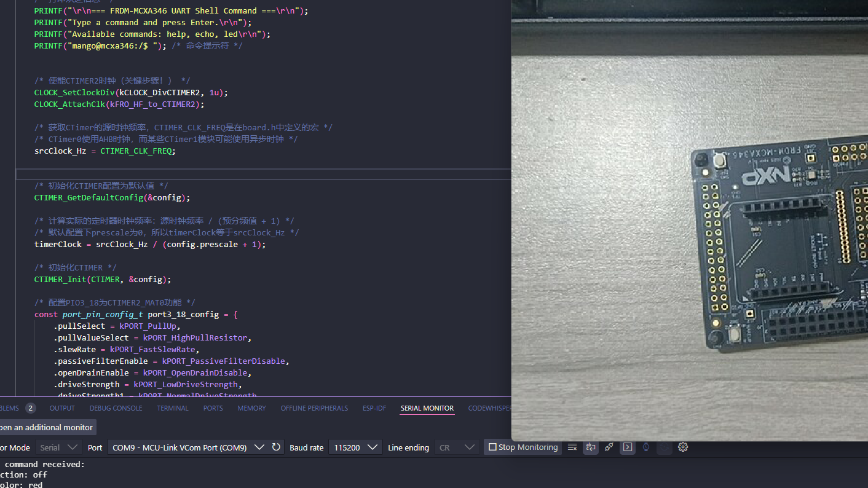
Task: Toggle the timestamp clock icon
Action: tap(645, 447)
